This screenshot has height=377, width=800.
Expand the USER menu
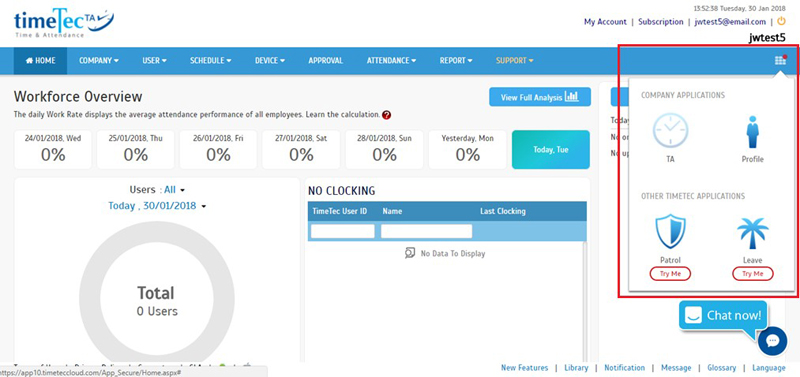(155, 60)
